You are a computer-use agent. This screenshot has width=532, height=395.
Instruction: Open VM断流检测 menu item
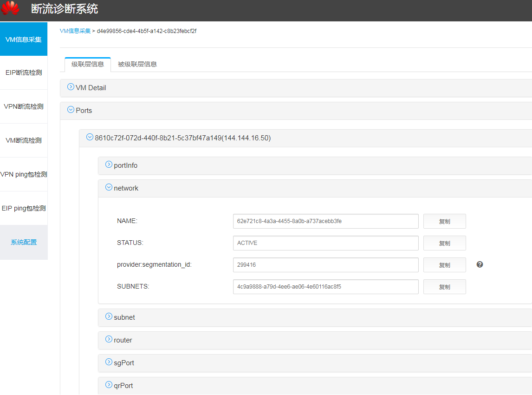click(x=24, y=141)
